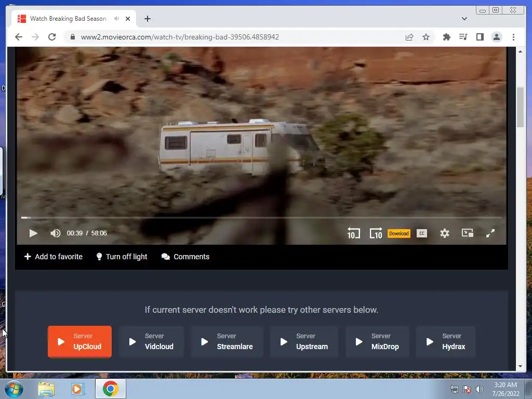532x399 pixels.
Task: Switch to the MixDrop server
Action: 377,341
